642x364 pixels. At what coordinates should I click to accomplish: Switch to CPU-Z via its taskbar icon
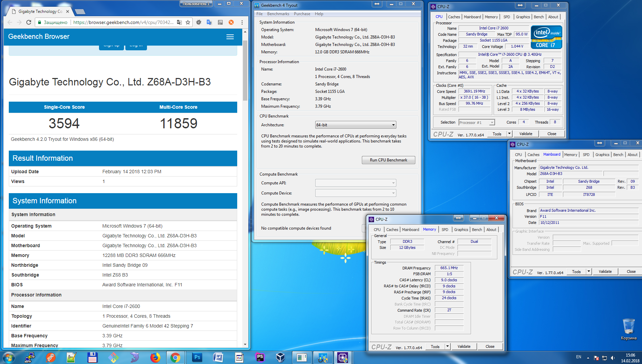[343, 358]
